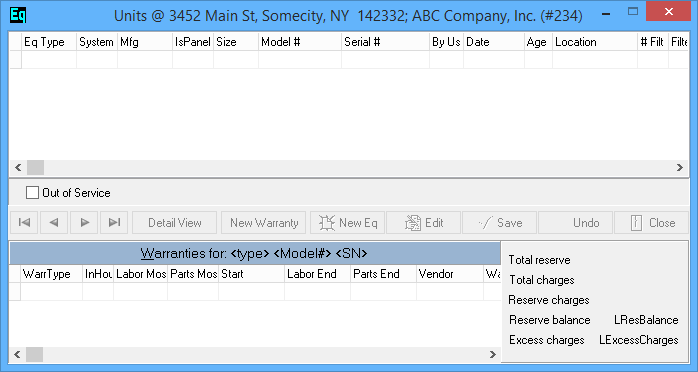Click the LResBalance value

(646, 320)
